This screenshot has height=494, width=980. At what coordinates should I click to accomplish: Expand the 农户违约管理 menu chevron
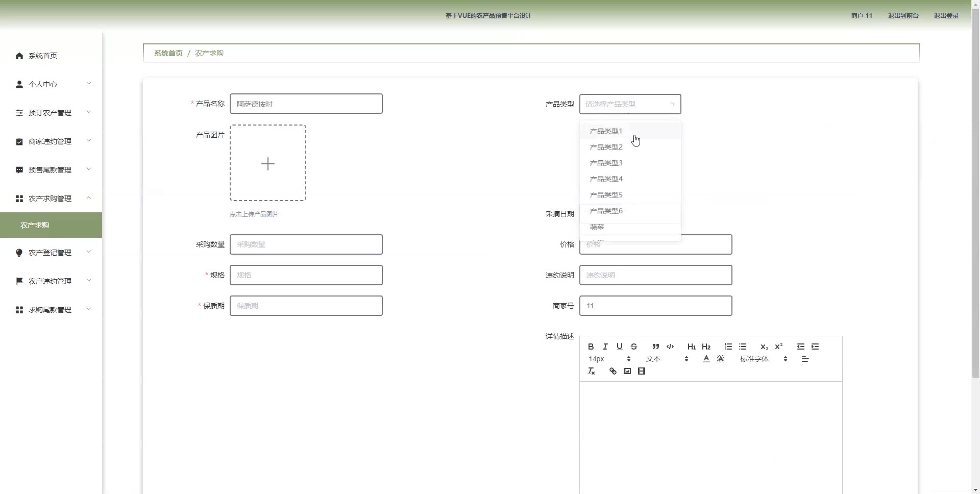coord(89,281)
